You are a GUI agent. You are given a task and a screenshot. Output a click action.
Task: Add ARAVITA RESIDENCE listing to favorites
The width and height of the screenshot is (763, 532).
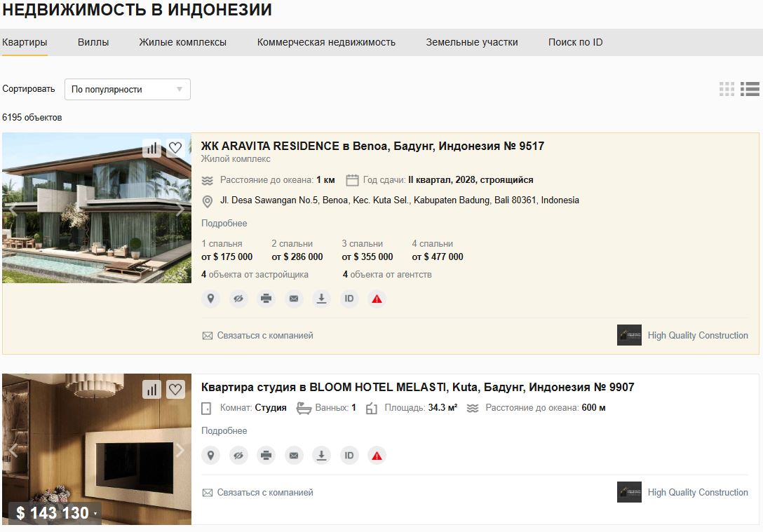click(x=175, y=148)
